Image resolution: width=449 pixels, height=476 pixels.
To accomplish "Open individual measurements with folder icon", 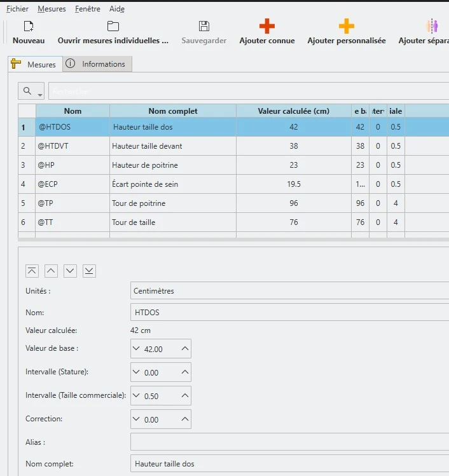I will (113, 27).
